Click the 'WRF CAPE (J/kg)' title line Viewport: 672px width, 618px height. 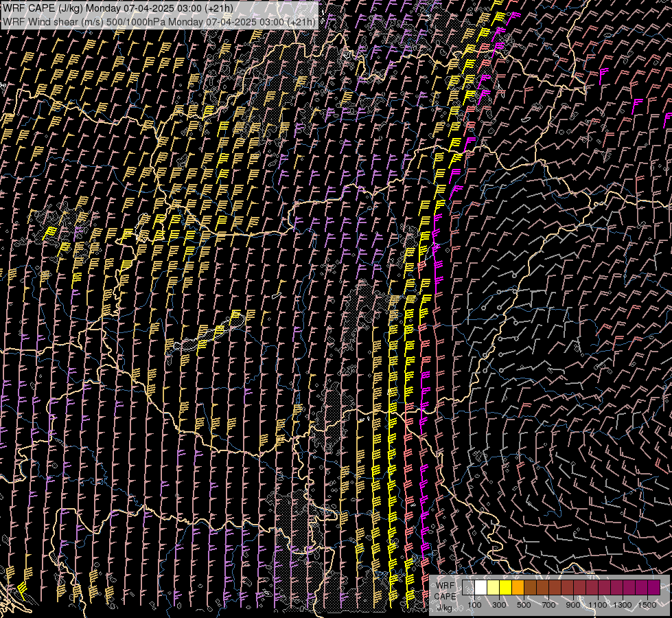[118, 8]
